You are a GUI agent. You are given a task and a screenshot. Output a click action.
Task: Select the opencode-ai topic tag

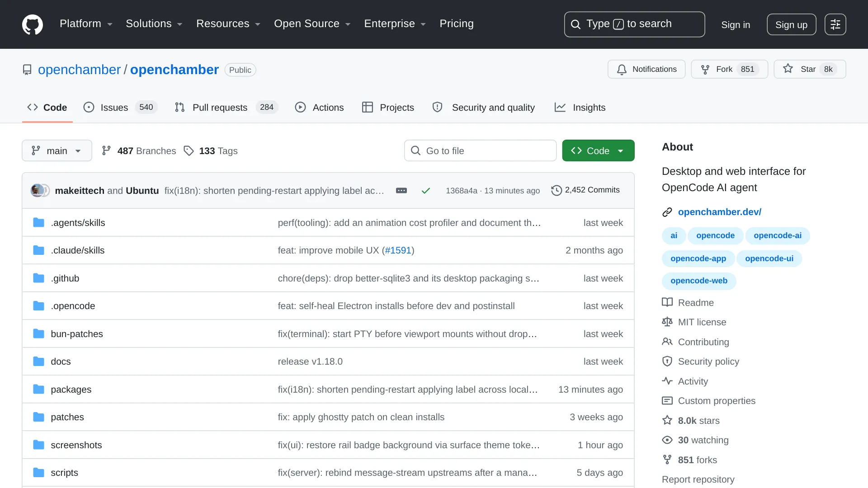[x=778, y=236]
